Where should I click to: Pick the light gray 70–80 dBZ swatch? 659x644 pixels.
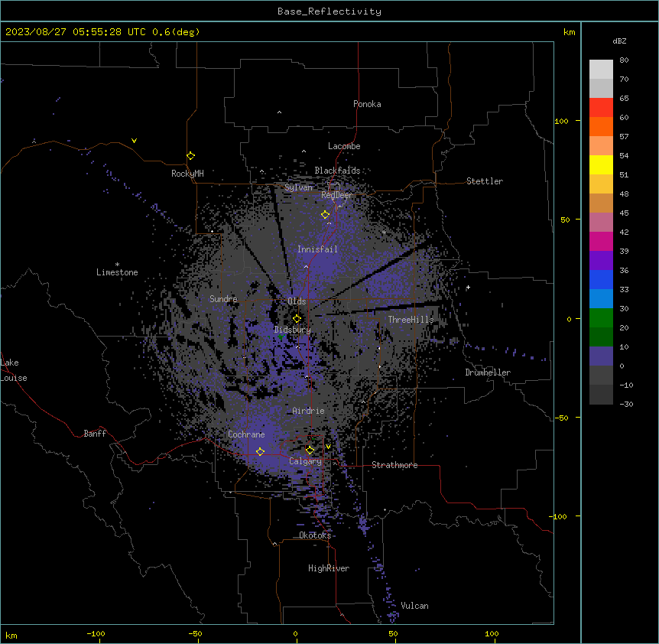click(x=601, y=70)
